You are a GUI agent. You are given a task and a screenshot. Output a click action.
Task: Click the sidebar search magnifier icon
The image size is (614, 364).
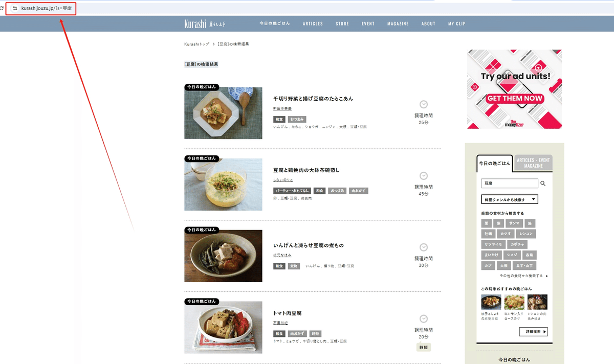pyautogui.click(x=543, y=184)
